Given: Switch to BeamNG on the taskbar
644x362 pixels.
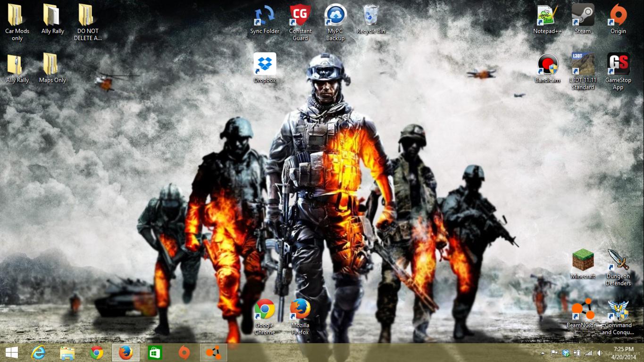Looking at the screenshot, I should click(214, 353).
